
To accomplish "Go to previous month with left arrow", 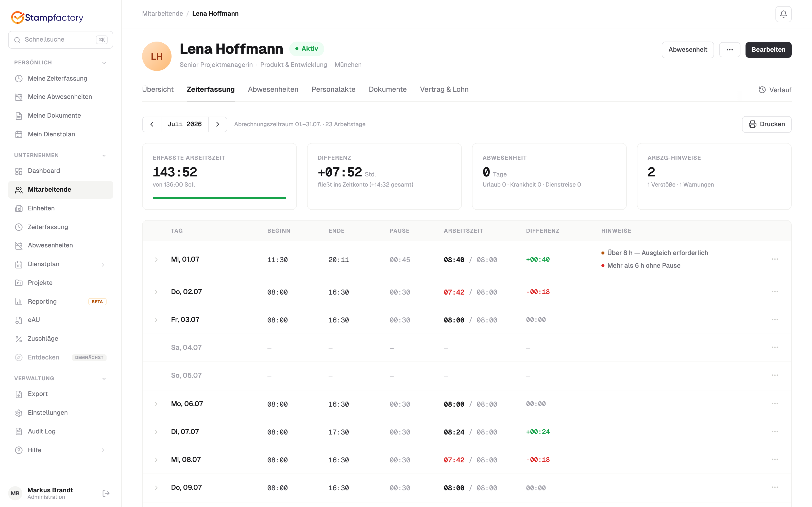I will (152, 124).
